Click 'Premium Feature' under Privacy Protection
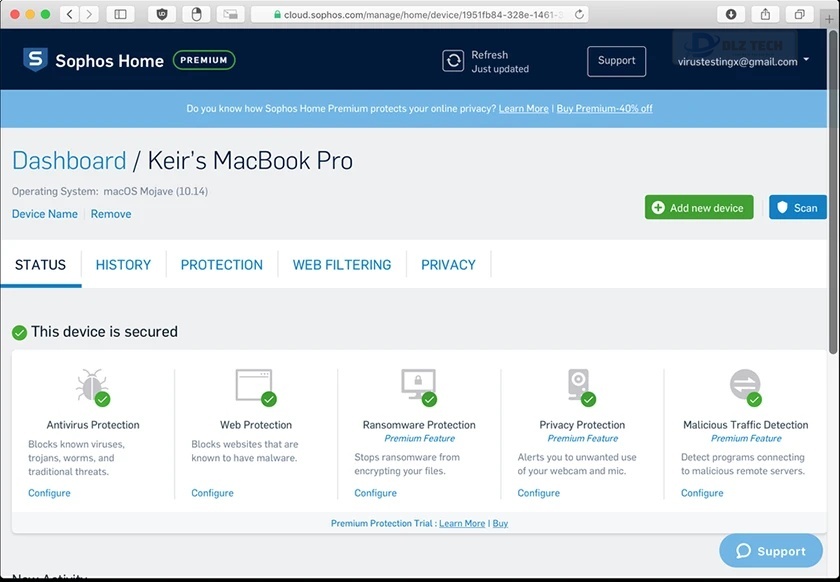 tap(582, 438)
